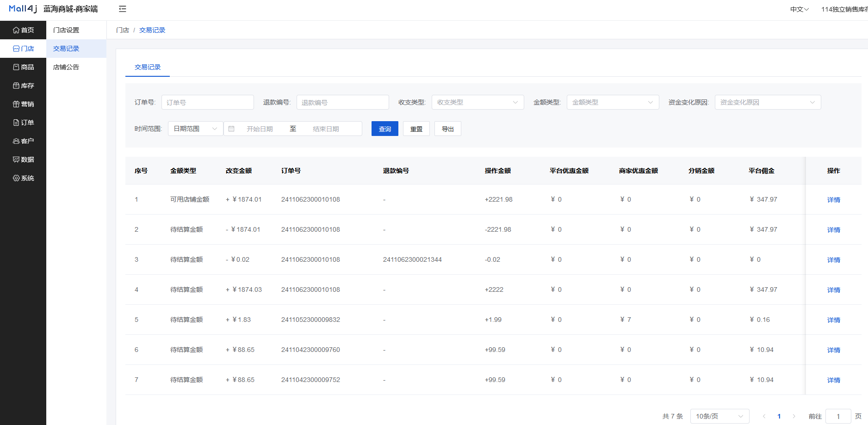Open 详情 for order 2411042300009752
868x425 pixels.
pyautogui.click(x=834, y=380)
